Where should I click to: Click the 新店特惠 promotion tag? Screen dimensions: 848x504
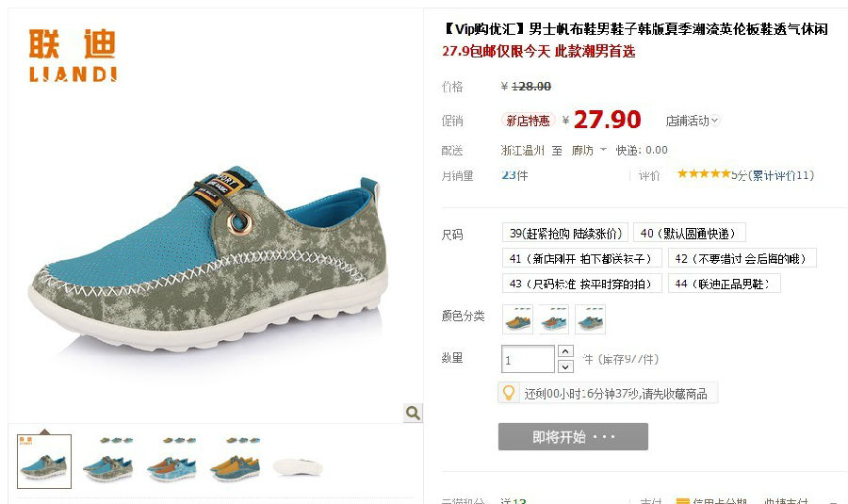(528, 121)
